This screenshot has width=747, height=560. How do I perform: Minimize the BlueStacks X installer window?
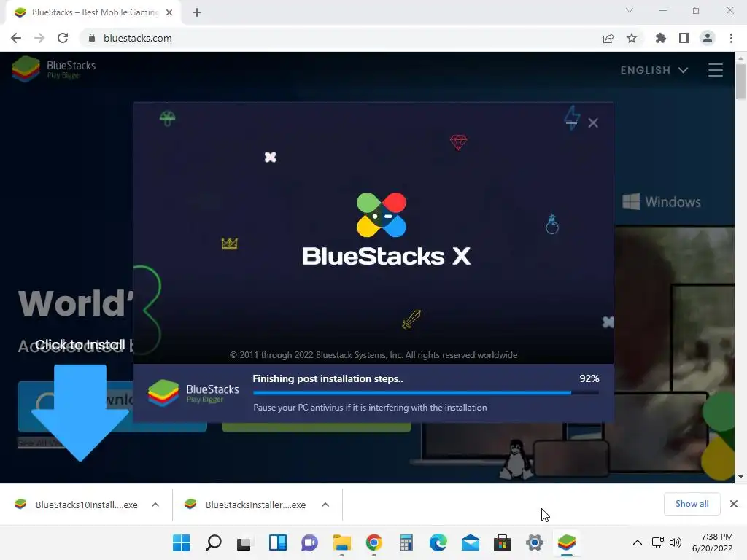click(571, 122)
